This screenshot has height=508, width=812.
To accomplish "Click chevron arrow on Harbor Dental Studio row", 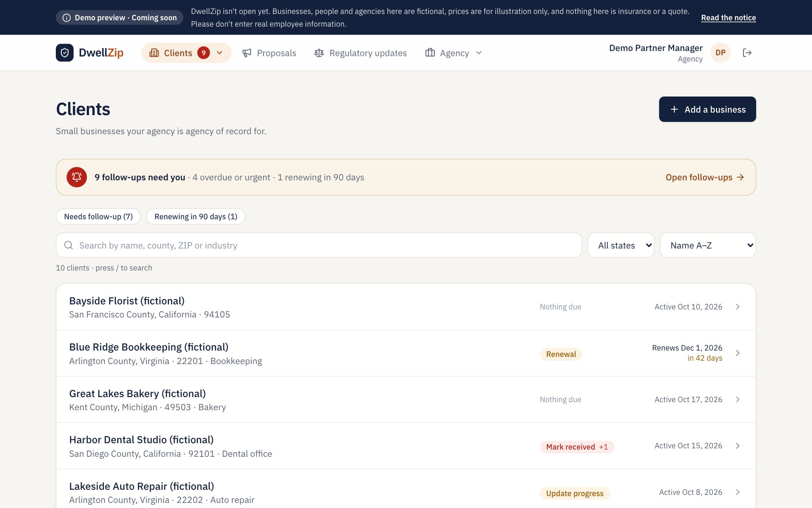I will [x=738, y=446].
